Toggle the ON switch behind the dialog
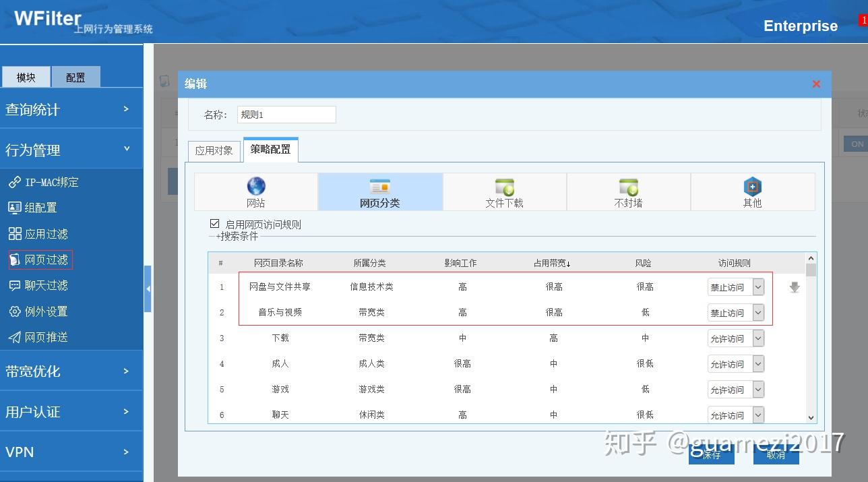 click(856, 144)
